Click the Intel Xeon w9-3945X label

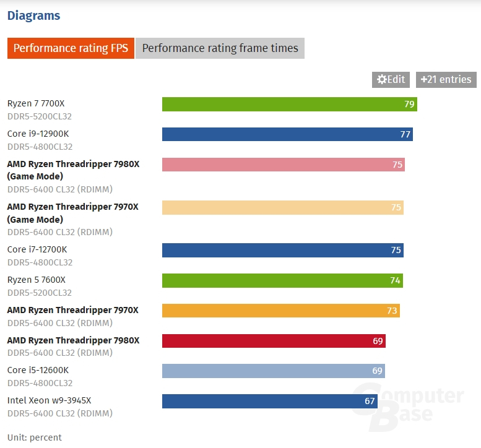[49, 400]
